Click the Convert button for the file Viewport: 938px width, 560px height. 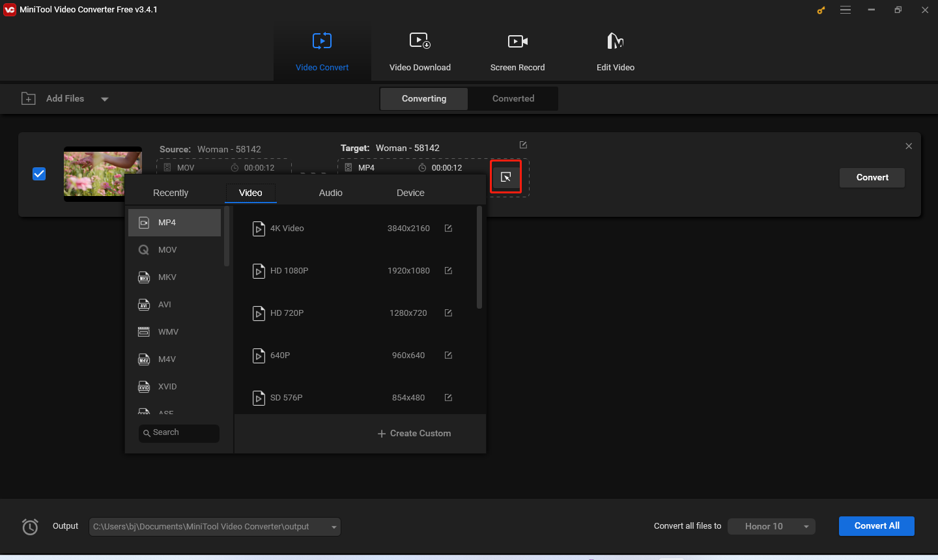[872, 177]
